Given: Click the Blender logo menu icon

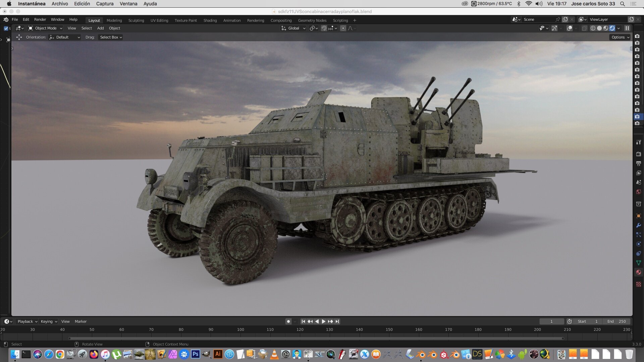Looking at the screenshot, I should pyautogui.click(x=6, y=19).
